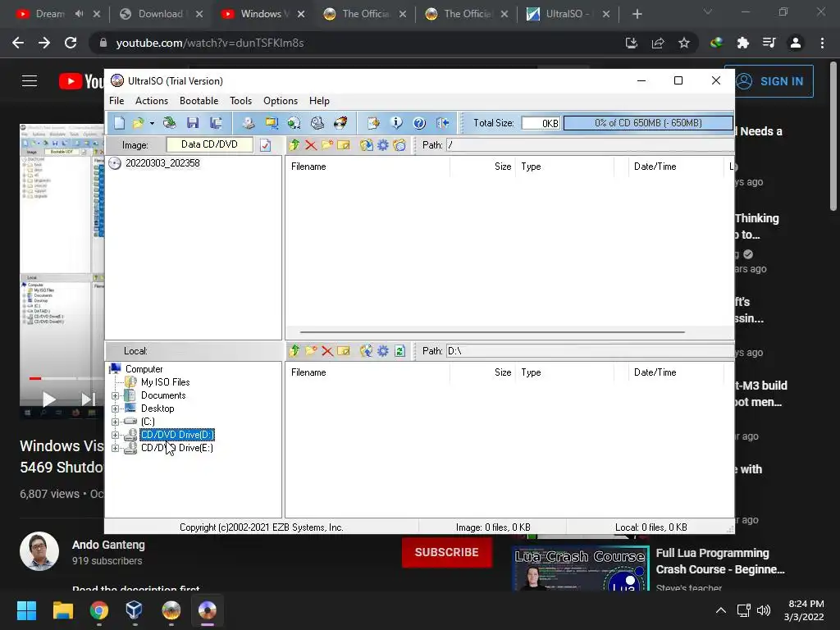Click New Folder icon in image pane toolbar

click(327, 144)
